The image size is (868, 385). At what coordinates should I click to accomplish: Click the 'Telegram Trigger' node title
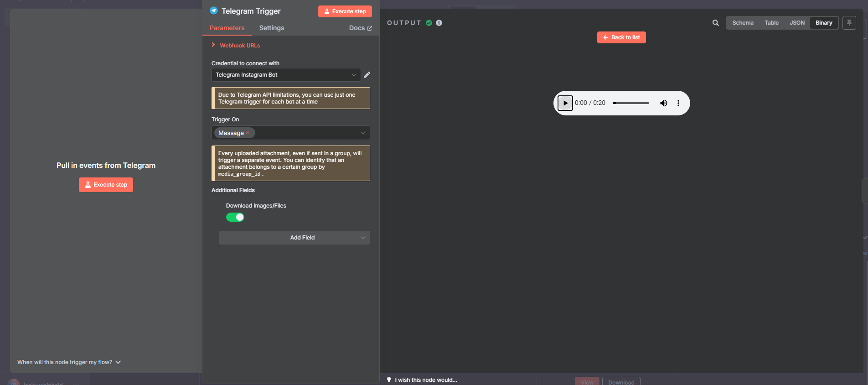tap(251, 11)
